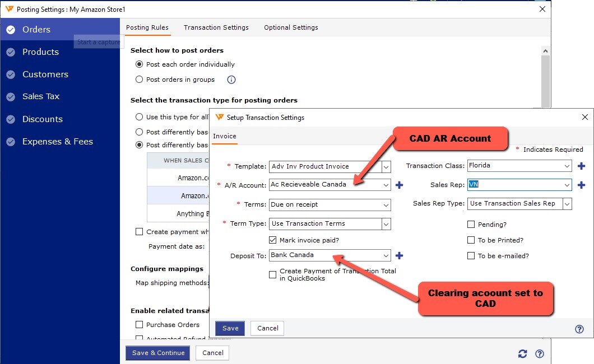
Task: Uncheck Mark invoice paid checkbox
Action: click(x=272, y=240)
